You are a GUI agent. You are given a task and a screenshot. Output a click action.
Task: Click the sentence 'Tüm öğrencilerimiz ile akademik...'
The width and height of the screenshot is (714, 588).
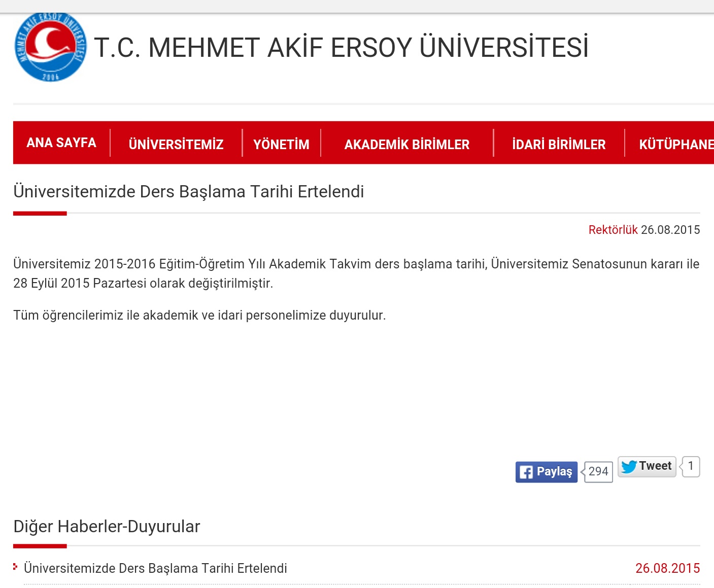[x=199, y=315]
